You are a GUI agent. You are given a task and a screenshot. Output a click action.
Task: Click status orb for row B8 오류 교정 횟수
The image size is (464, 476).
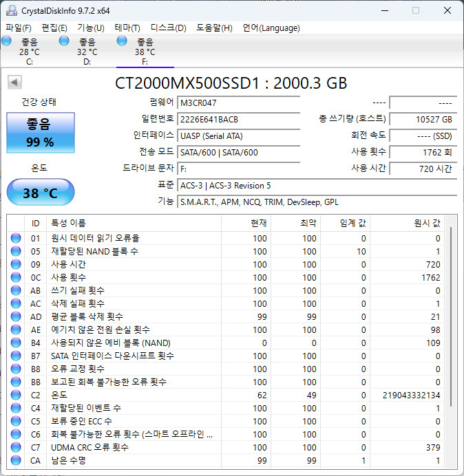tap(16, 369)
